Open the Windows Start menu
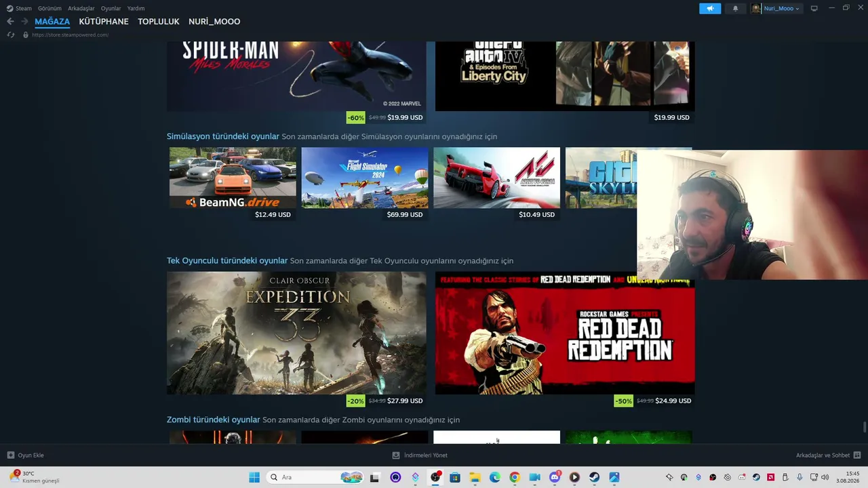Screen dimensions: 868x488 pyautogui.click(x=254, y=477)
